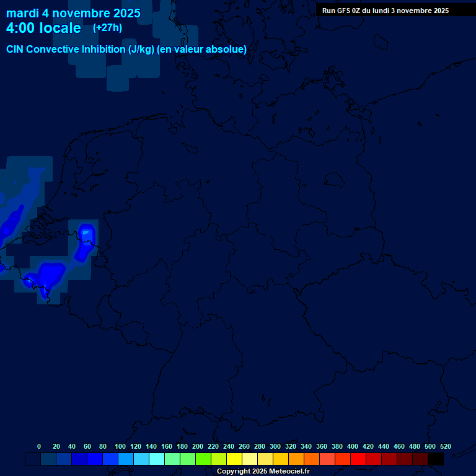476x476 pixels.
Task: Click the legend value label "500"
Action: point(430,446)
